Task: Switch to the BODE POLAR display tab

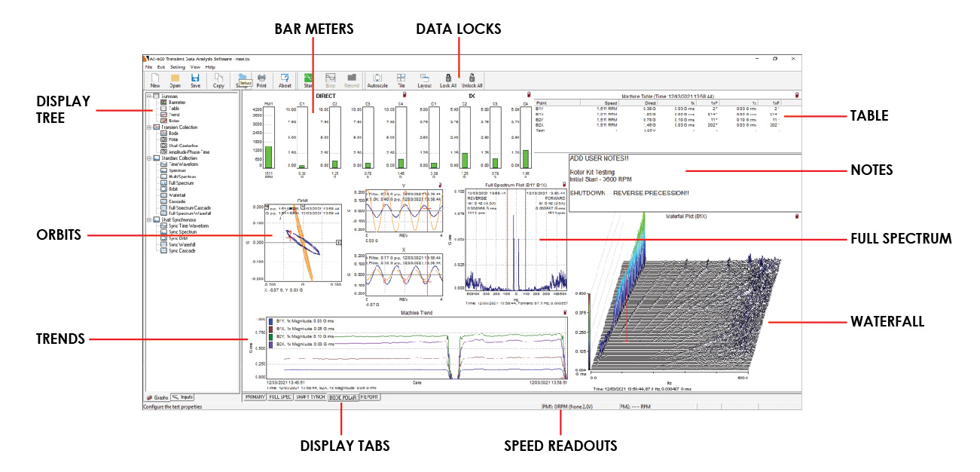Action: [343, 396]
